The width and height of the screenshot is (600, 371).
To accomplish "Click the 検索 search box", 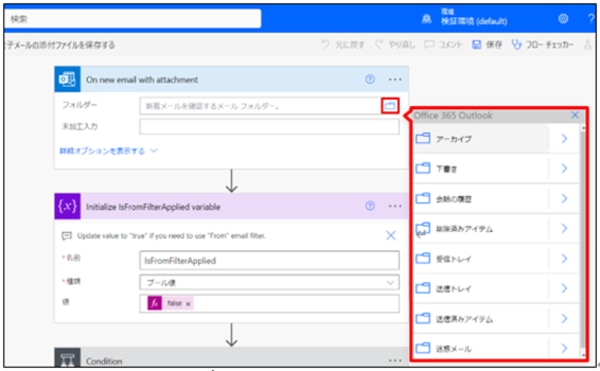I will [x=132, y=19].
